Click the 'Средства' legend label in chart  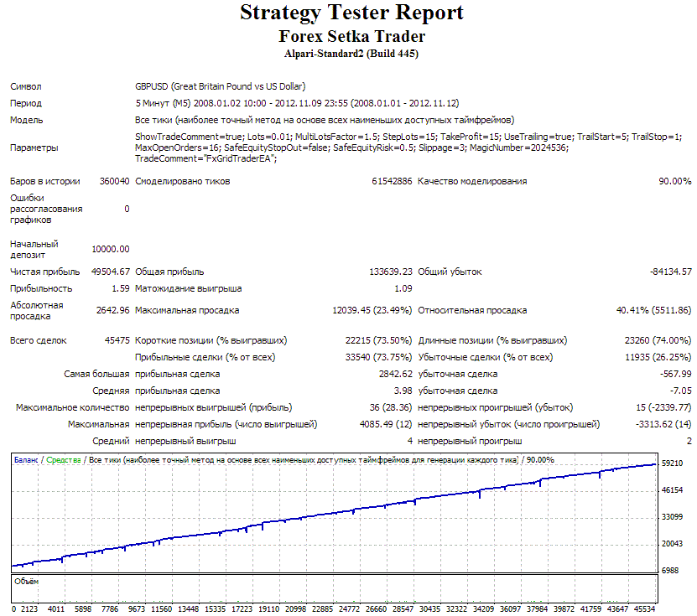[64, 460]
